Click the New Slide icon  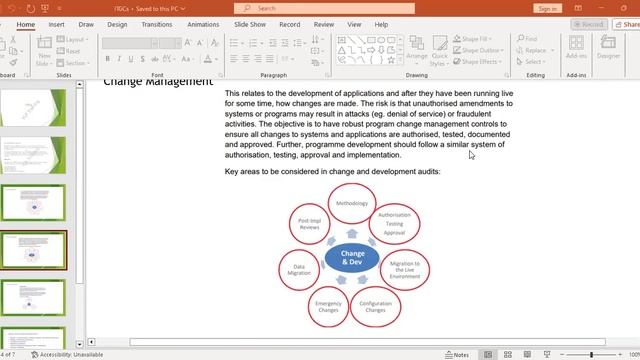click(x=44, y=43)
